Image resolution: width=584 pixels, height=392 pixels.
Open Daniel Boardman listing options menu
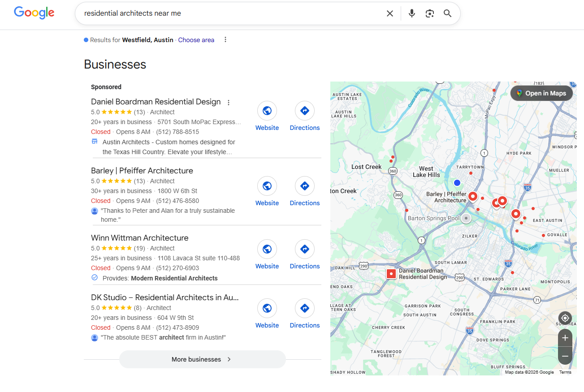229,103
